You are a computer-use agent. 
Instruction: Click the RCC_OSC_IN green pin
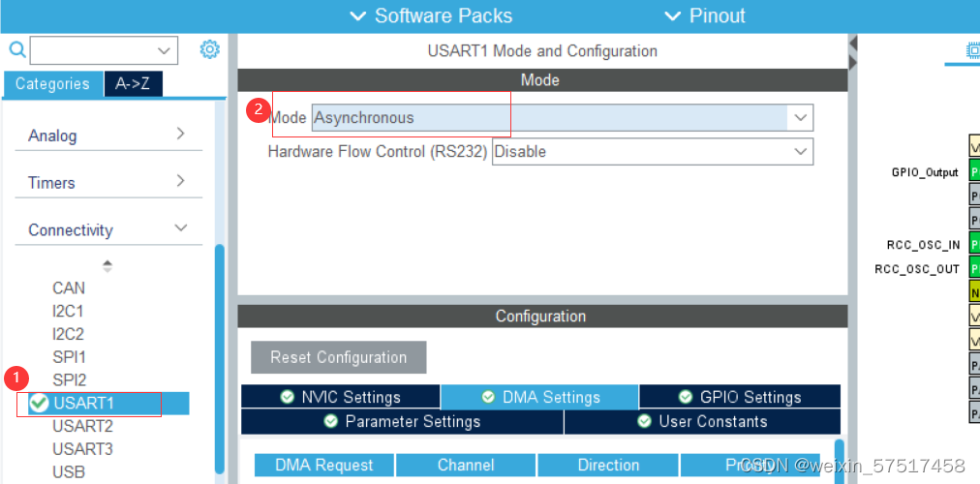974,243
